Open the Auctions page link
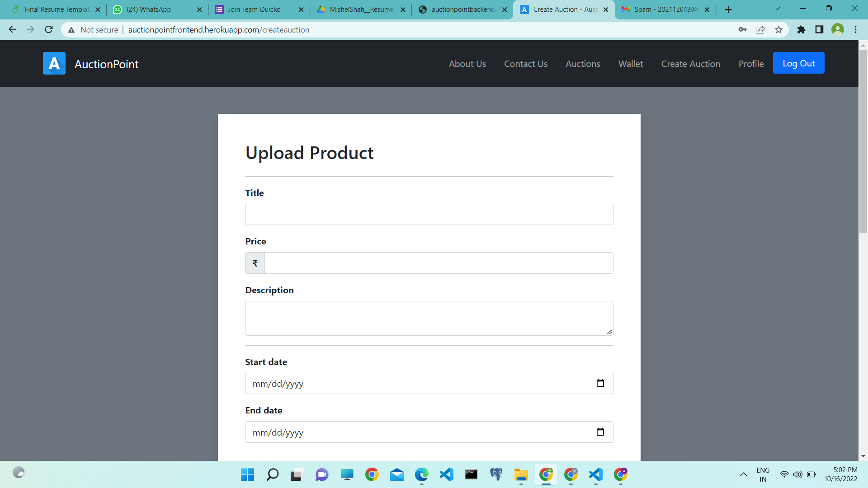Image resolution: width=868 pixels, height=488 pixels. point(583,64)
